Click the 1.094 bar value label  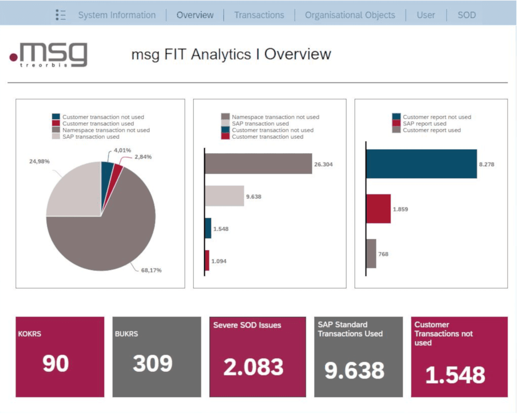[x=219, y=261]
